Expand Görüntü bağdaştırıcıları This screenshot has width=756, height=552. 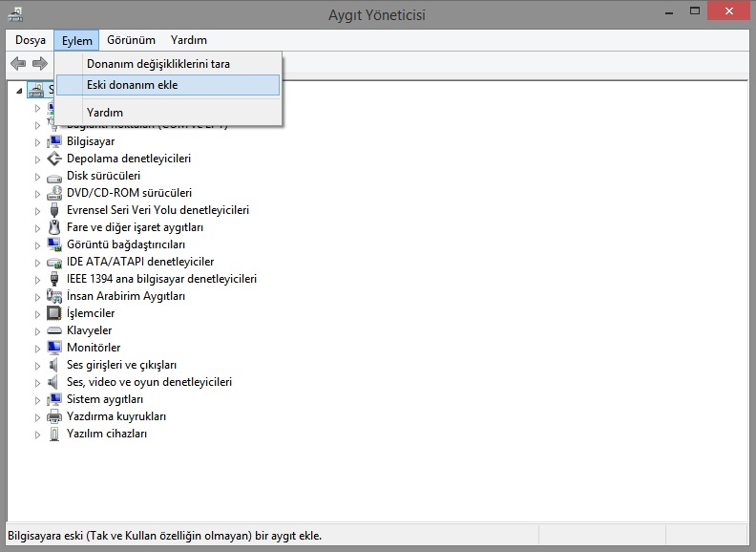coord(37,245)
